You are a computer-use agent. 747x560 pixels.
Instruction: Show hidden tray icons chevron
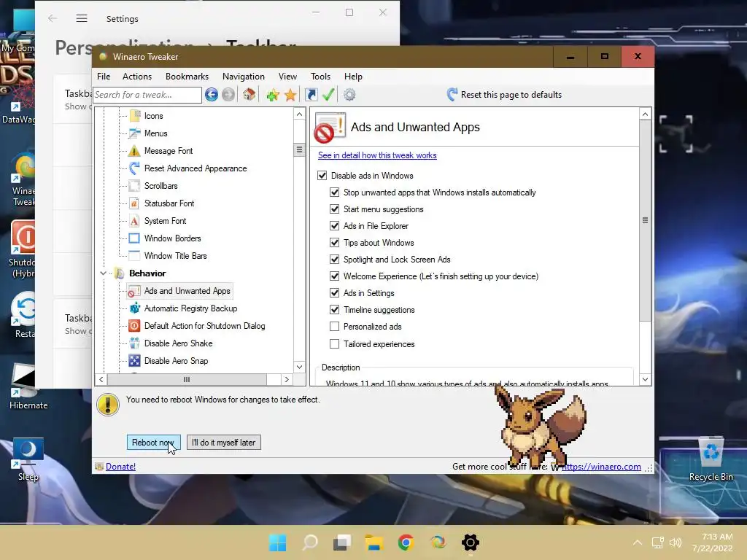pyautogui.click(x=638, y=542)
